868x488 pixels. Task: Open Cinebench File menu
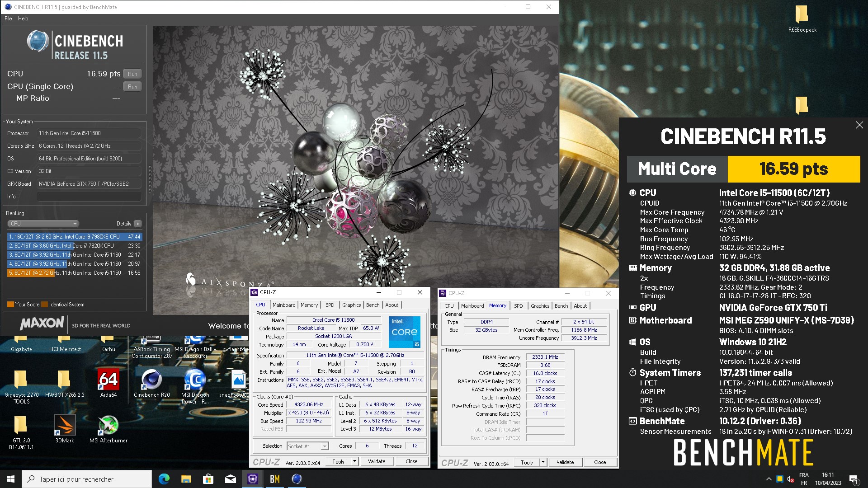(x=8, y=19)
